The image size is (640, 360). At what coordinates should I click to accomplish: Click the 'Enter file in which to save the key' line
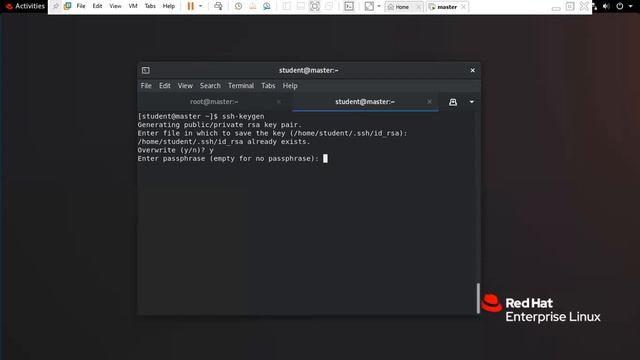[272, 133]
